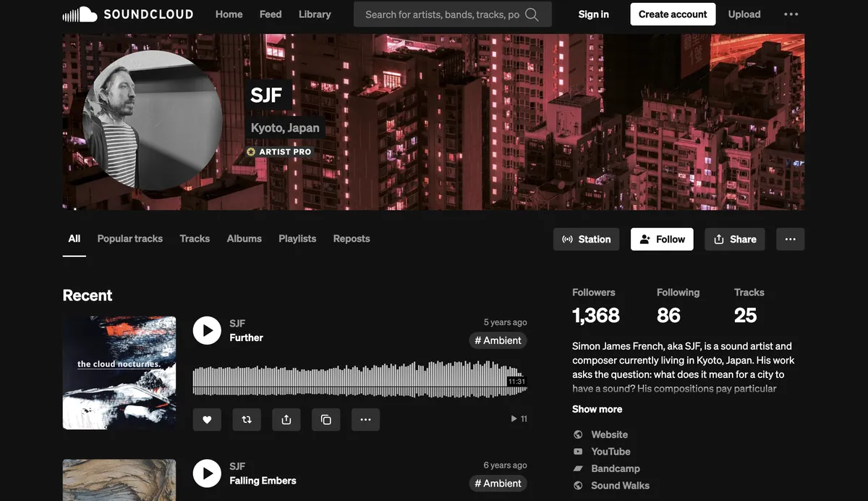868x501 pixels.
Task: Expand bio with Show more
Action: point(597,409)
